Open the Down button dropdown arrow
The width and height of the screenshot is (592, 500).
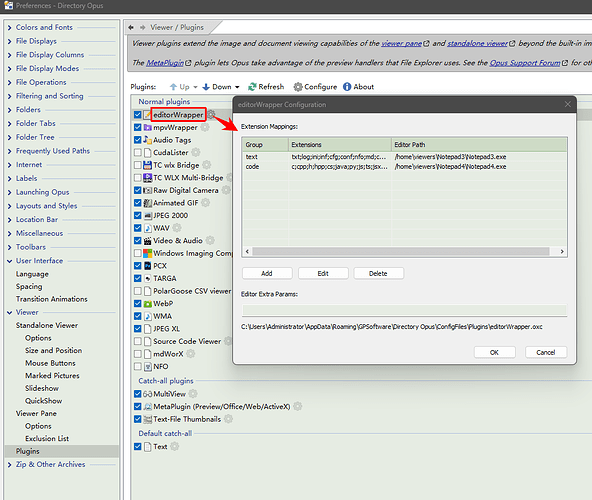click(237, 87)
